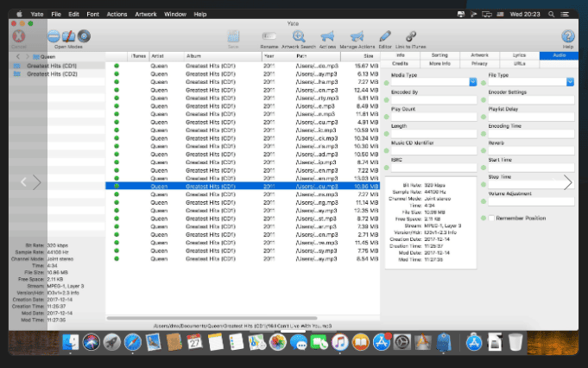Click the iTunes column header
Image resolution: width=588 pixels, height=368 pixels.
pos(138,56)
